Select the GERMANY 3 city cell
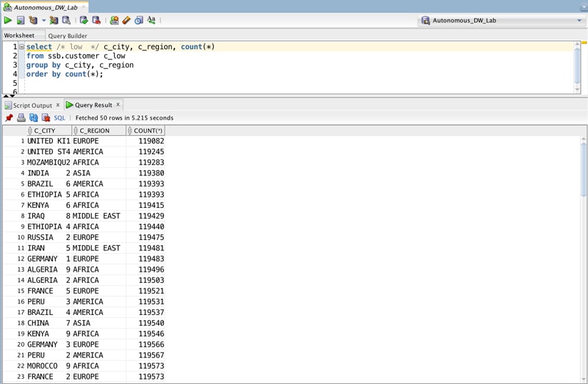Image resolution: width=588 pixels, height=384 pixels. pyautogui.click(x=49, y=344)
